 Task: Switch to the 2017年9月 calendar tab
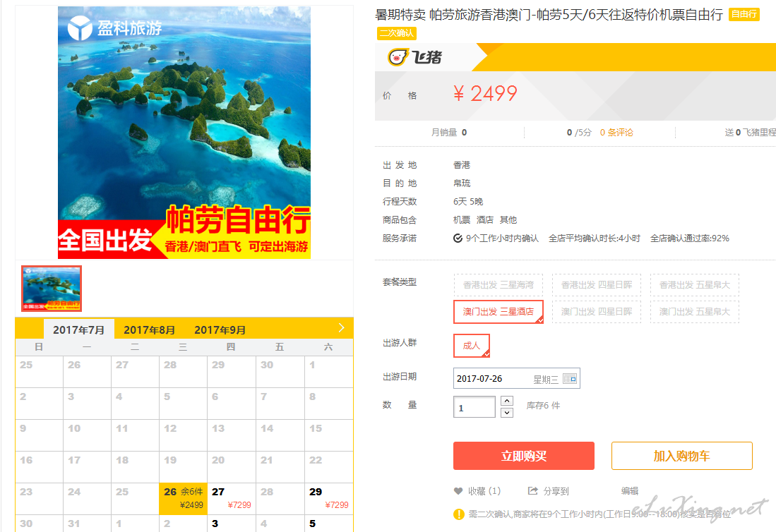click(220, 330)
